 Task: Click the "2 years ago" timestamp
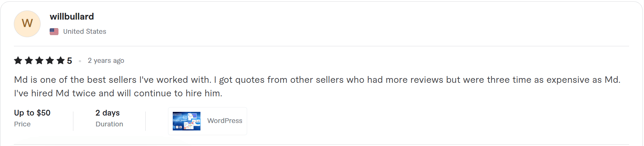[106, 60]
